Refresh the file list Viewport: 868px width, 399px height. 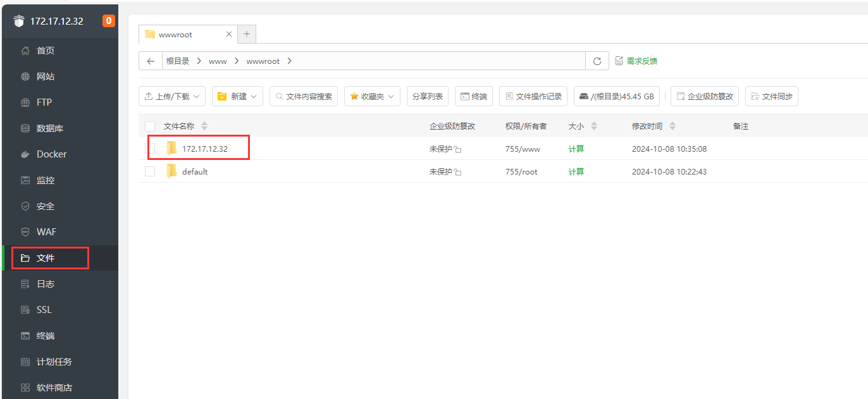[x=597, y=61]
